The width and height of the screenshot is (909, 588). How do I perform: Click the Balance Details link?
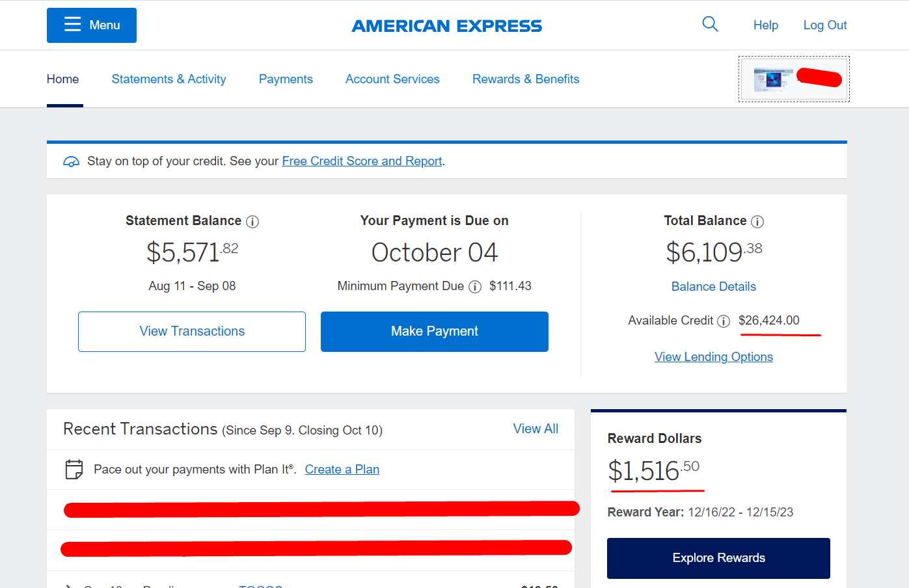click(714, 287)
